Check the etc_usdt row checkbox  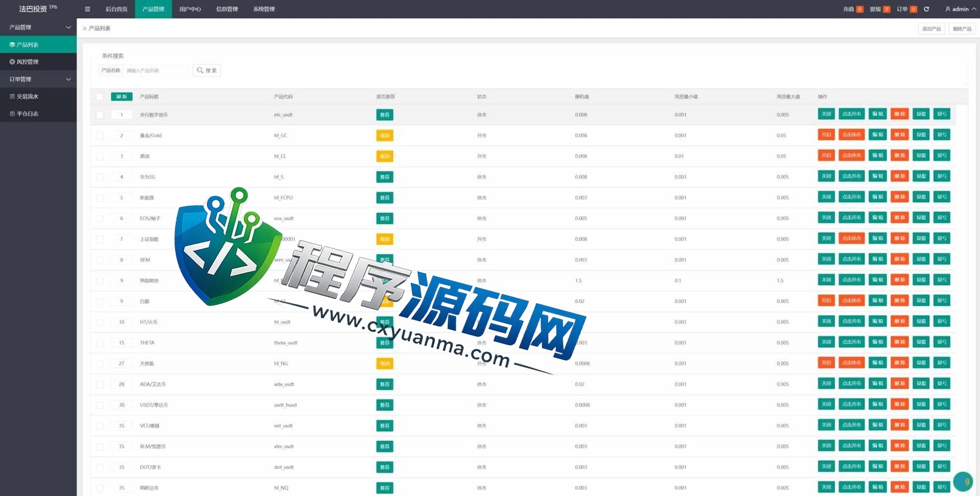100,115
